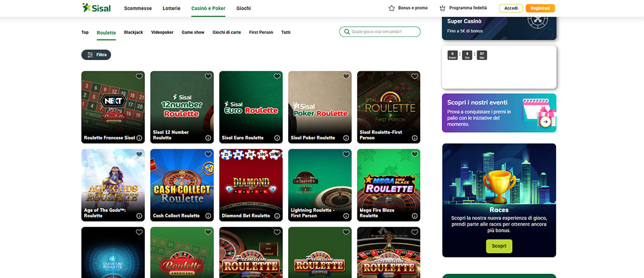Show info for Sisal Roulette-First Person
The width and height of the screenshot is (644, 278).
click(x=415, y=138)
